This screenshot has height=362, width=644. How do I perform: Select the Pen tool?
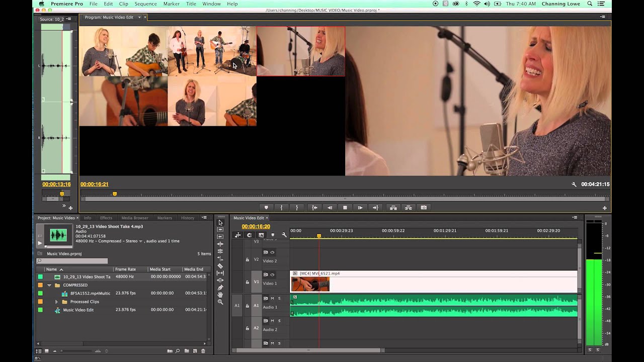[x=220, y=287]
